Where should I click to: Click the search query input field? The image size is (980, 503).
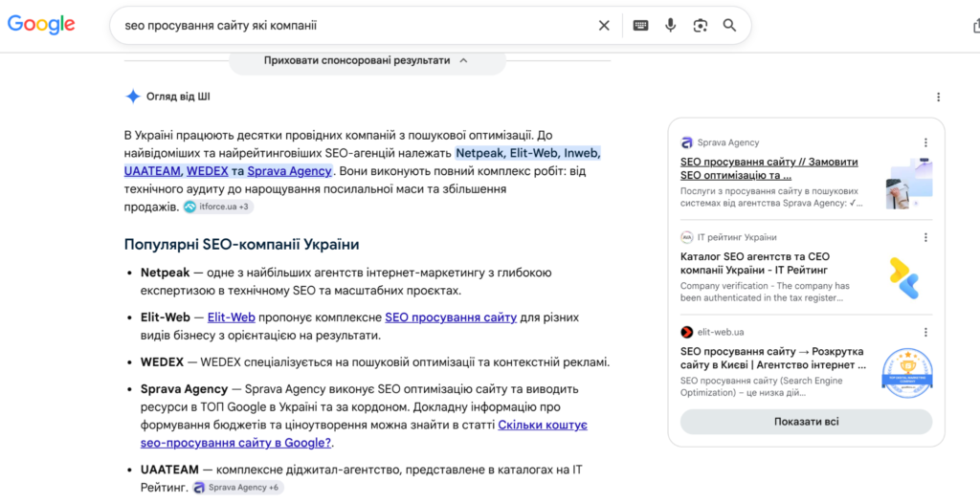[x=356, y=26]
